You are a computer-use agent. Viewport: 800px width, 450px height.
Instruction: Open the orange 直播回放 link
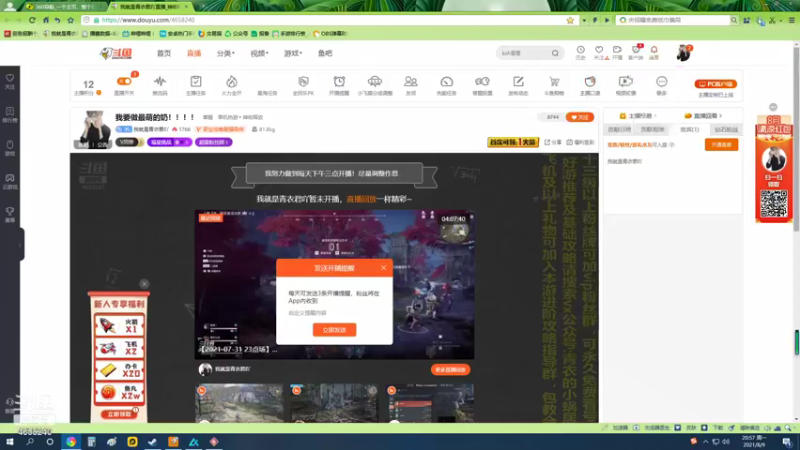click(x=361, y=199)
